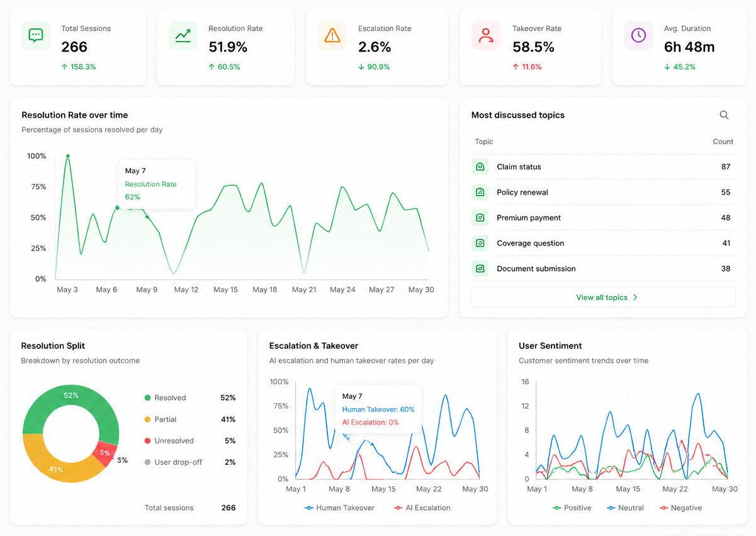
Task: Click the Resolution Rate over time title
Action: click(x=75, y=115)
